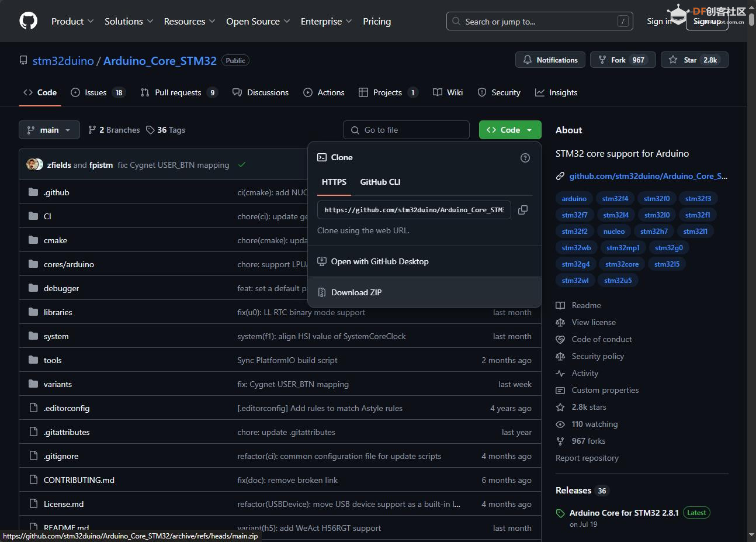Select the HTTPS clone tab
756x542 pixels.
click(x=334, y=182)
